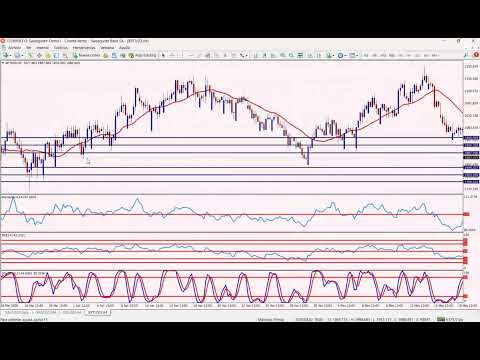
Task: Open the indicators list dropdown
Action: (330, 55)
